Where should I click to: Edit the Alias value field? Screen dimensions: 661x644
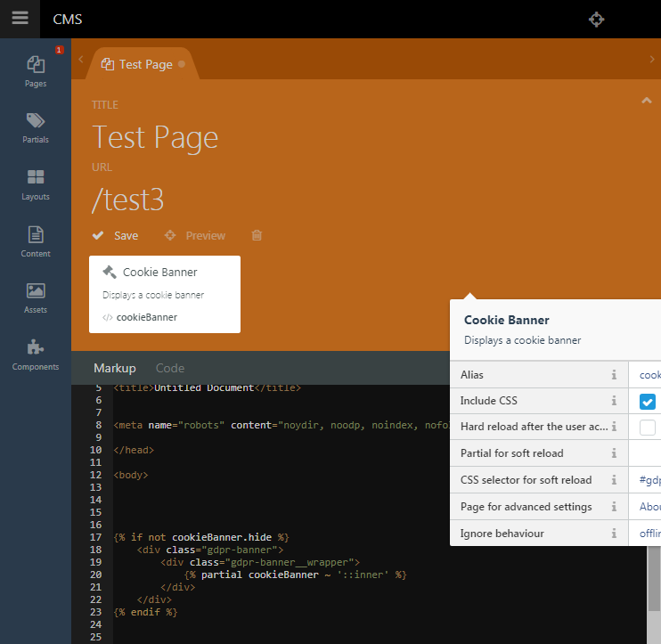click(645, 375)
